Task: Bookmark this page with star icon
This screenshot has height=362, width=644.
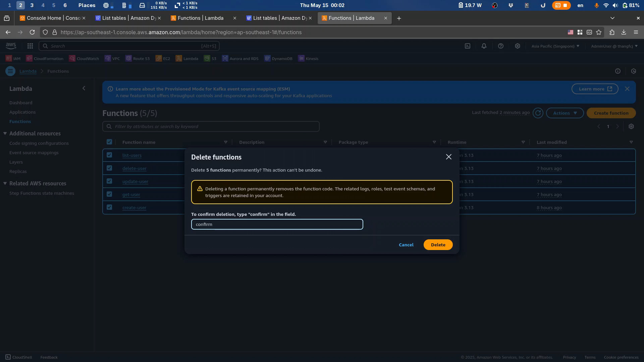Action: (x=599, y=32)
